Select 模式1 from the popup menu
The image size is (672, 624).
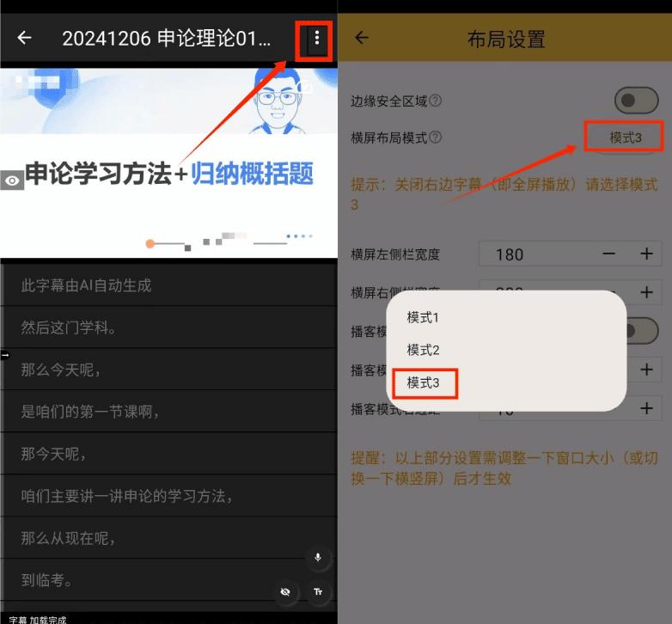click(423, 317)
